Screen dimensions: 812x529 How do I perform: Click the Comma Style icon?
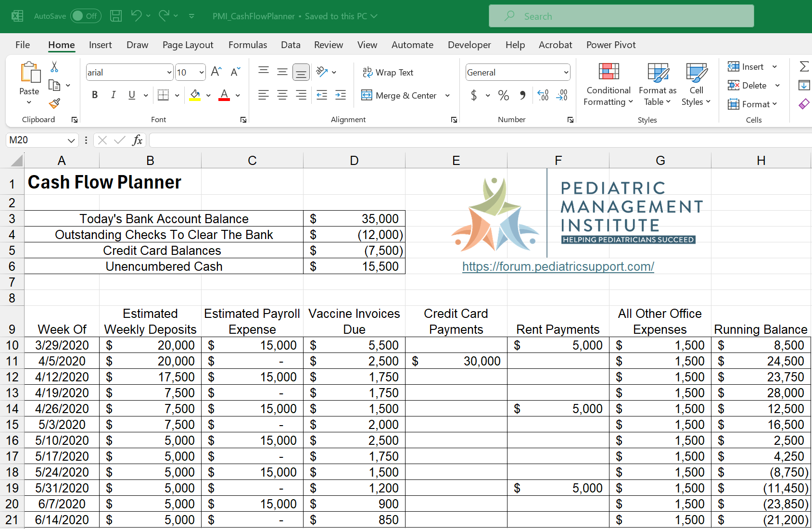(522, 95)
